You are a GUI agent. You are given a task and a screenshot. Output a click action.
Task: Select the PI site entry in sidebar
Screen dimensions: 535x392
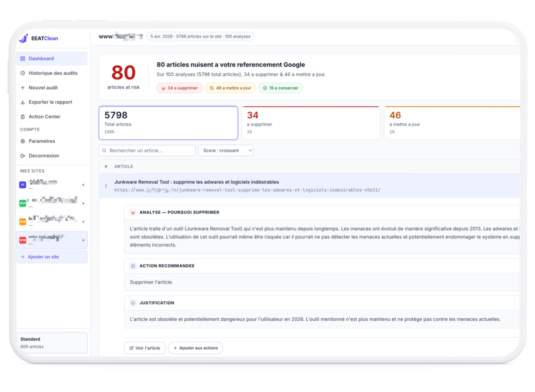click(22, 184)
